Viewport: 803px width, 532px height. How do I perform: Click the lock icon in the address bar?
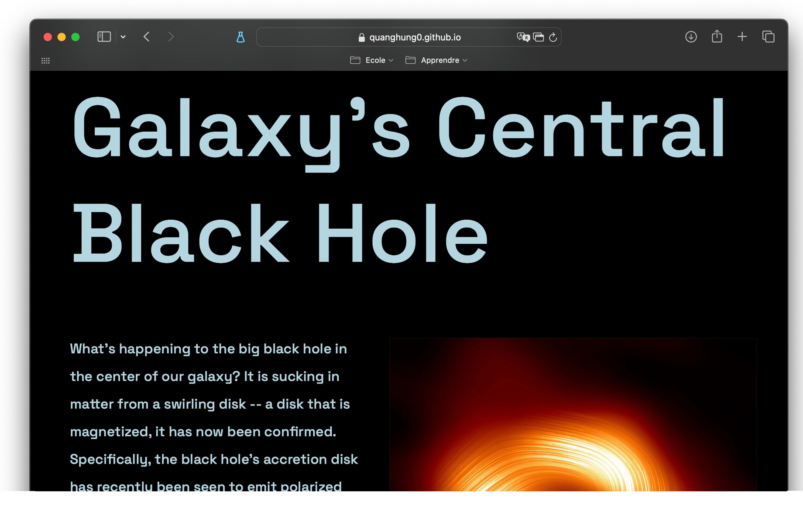361,37
